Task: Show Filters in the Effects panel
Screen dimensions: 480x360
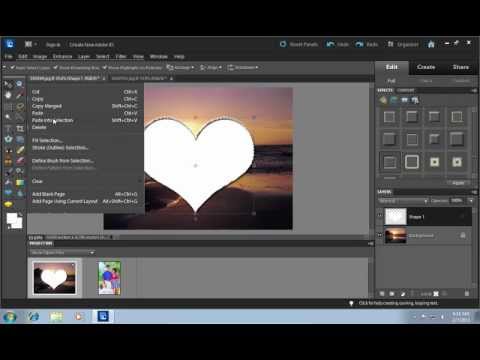Action: point(383,100)
